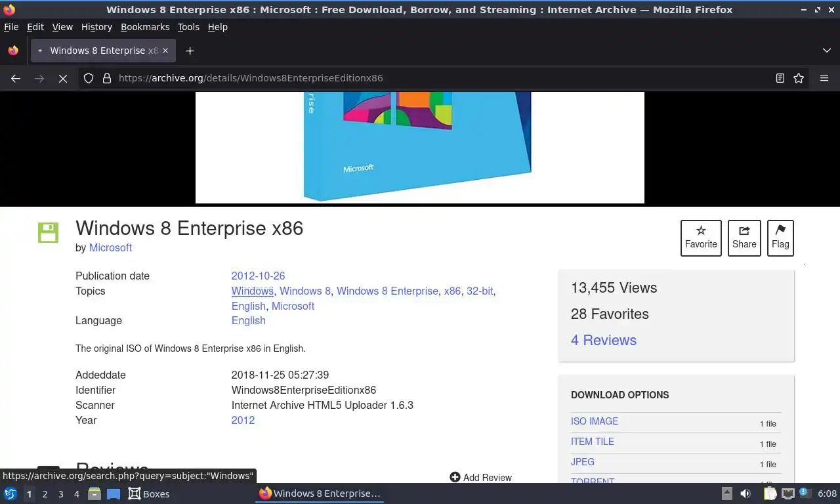Open tracking protection shield icon
Viewport: 840px width, 504px height.
coord(89,78)
